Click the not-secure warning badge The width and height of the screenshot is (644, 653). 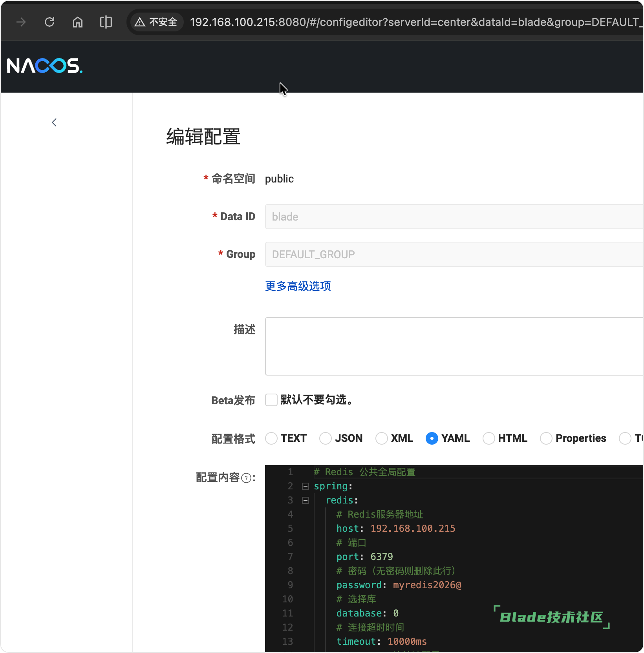tap(156, 22)
